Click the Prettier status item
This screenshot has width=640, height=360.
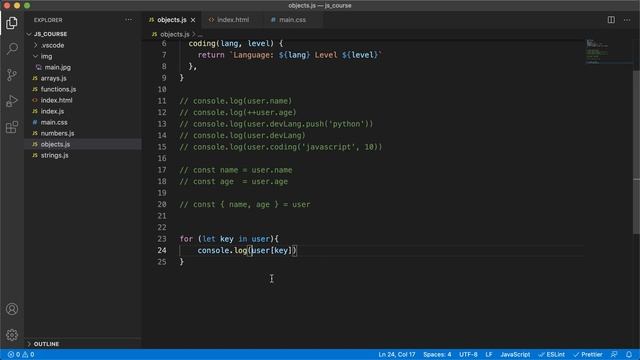588,354
